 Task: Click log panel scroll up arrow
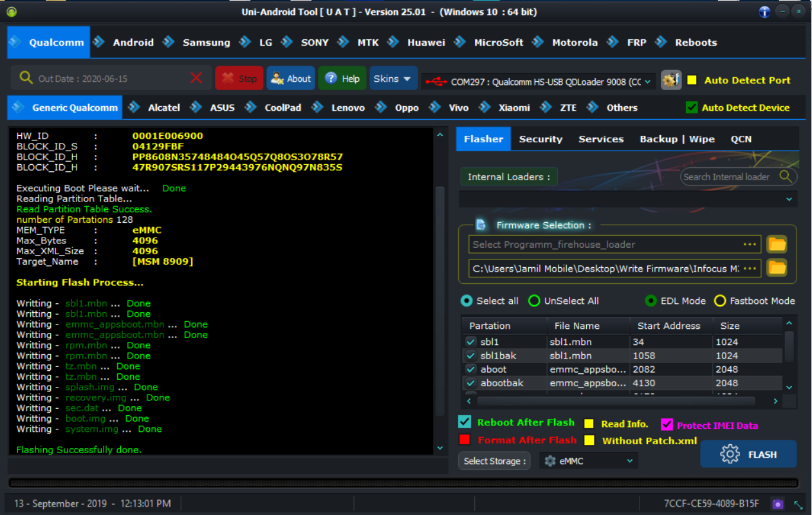(440, 135)
